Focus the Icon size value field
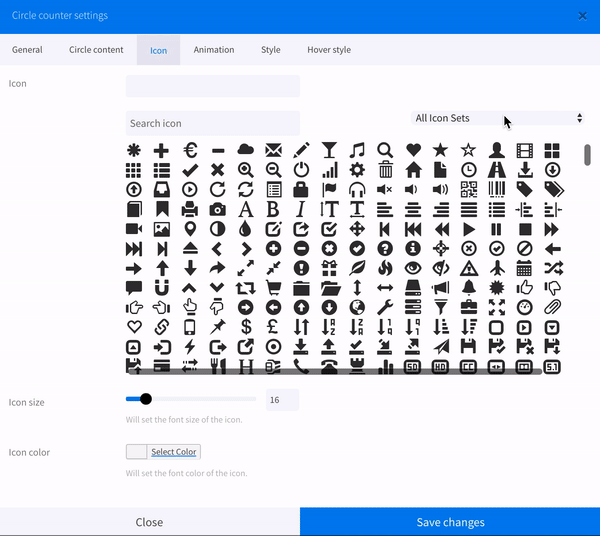Viewport: 600px width, 536px height. [282, 400]
